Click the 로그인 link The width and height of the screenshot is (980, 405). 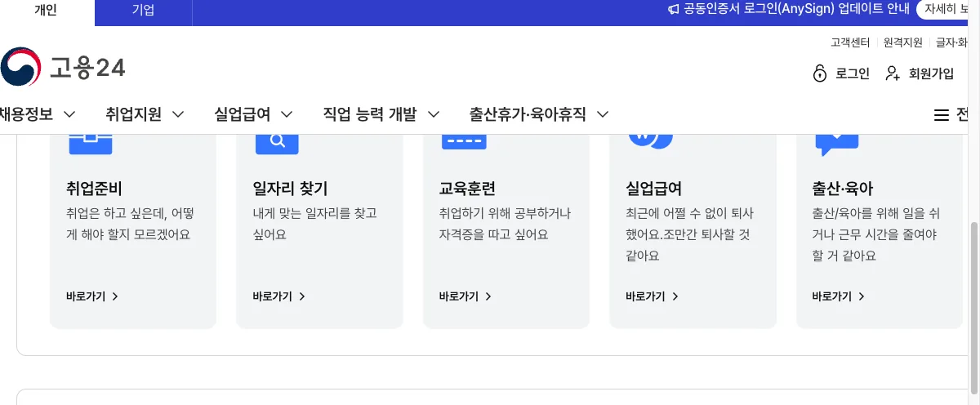coord(853,73)
